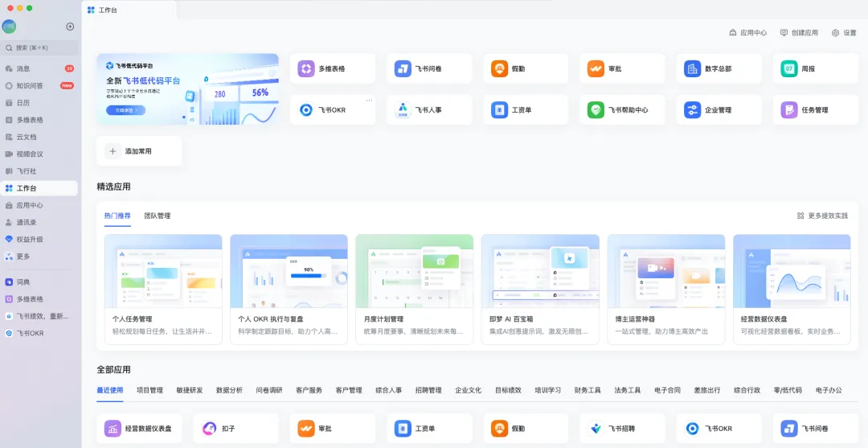
Task: Click 应用中心 link in the top right
Action: (748, 33)
